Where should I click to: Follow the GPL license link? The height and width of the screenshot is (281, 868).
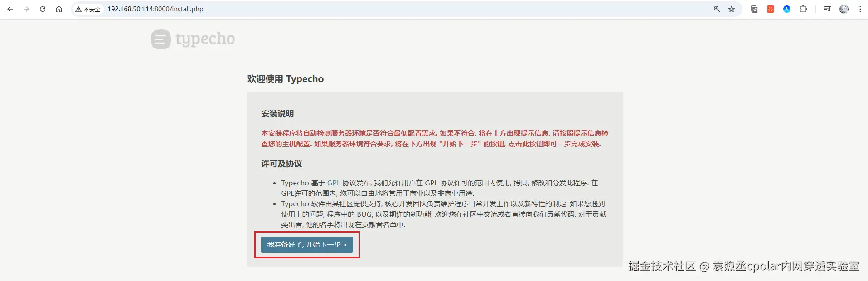pyautogui.click(x=334, y=183)
